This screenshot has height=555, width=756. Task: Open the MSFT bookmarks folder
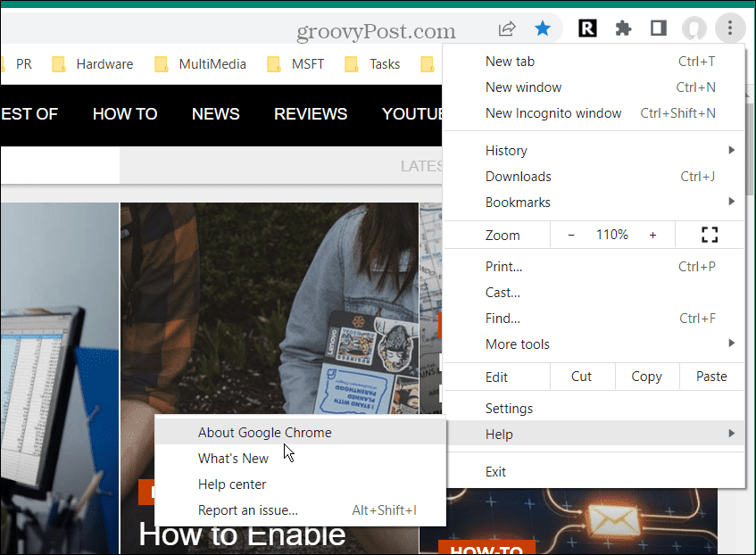click(x=295, y=64)
